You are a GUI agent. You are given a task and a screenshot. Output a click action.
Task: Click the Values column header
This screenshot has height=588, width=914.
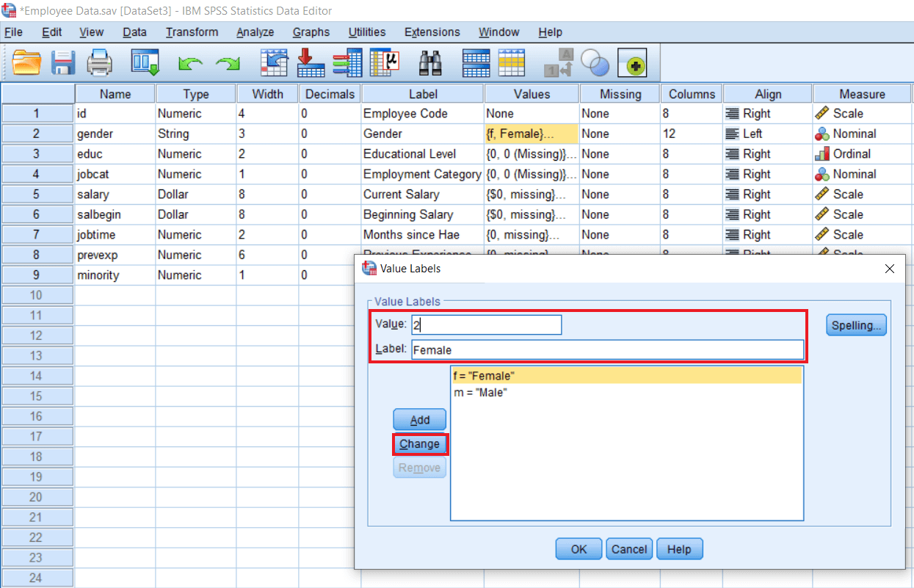532,94
